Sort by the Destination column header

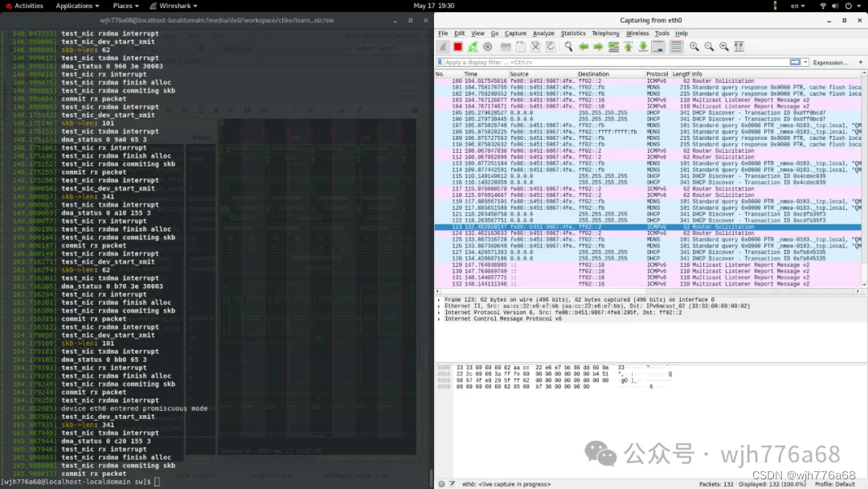click(x=610, y=74)
